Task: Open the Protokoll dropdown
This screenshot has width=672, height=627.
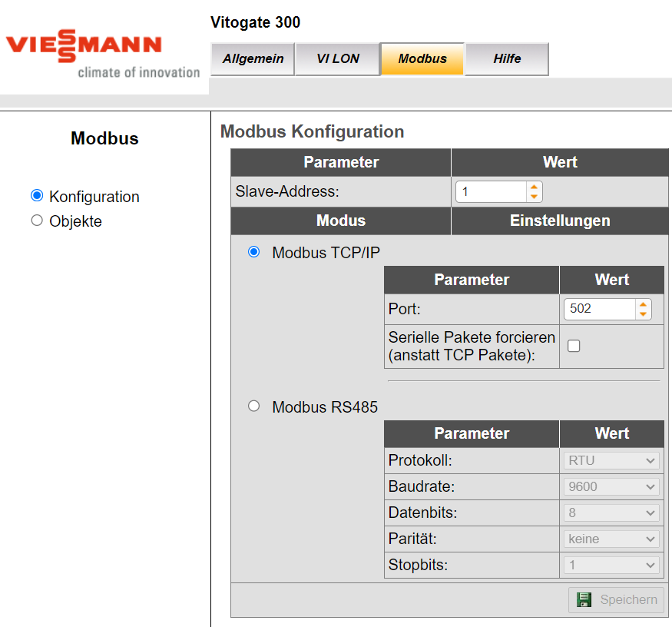Action: 611,460
